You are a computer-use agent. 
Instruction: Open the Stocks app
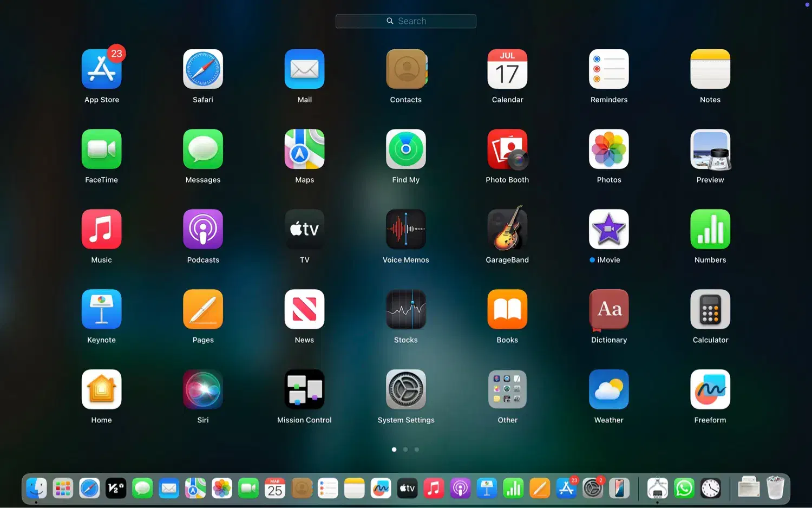click(405, 309)
